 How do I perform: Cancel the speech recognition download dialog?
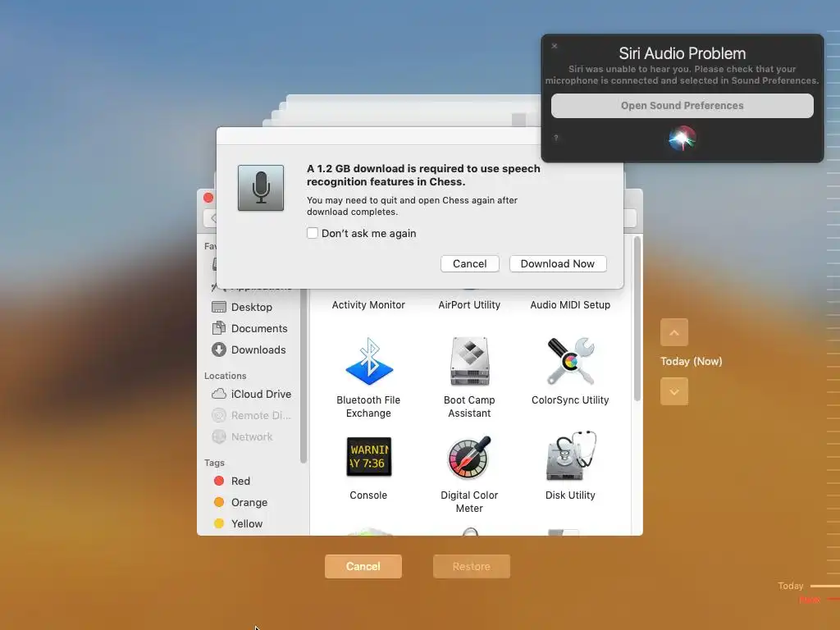point(470,263)
